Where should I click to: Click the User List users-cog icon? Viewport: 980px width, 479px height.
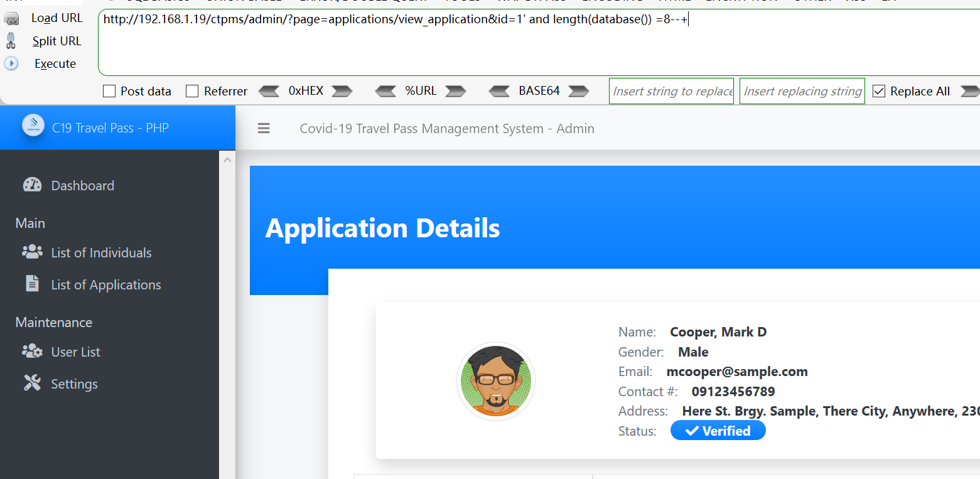coord(32,351)
